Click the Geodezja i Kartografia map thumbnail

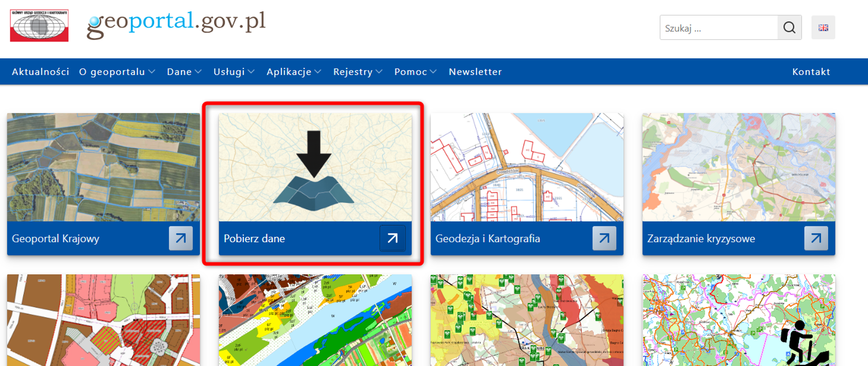pos(527,167)
